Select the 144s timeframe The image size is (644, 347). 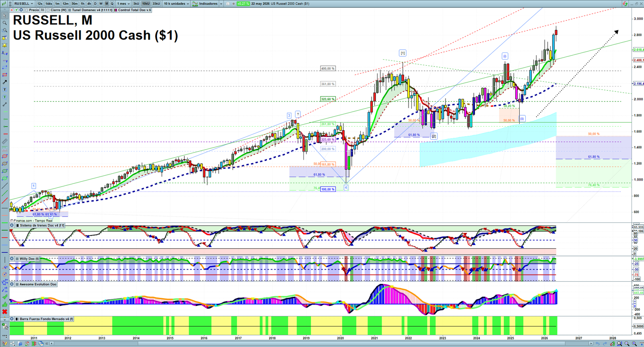tap(49, 4)
